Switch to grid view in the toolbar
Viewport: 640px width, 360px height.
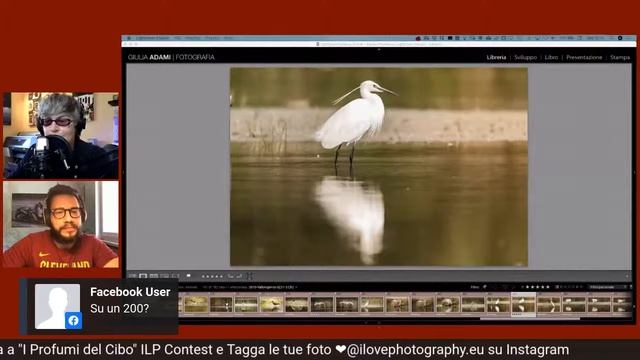coord(132,276)
